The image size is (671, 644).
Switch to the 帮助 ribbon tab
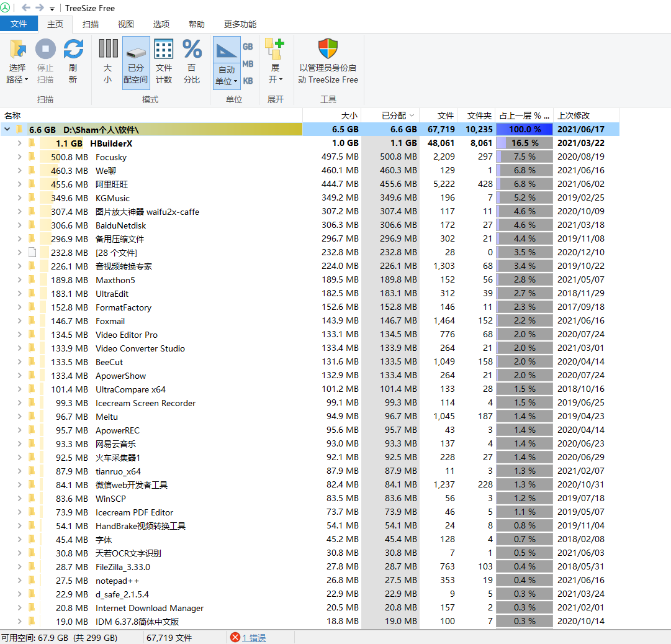[197, 24]
